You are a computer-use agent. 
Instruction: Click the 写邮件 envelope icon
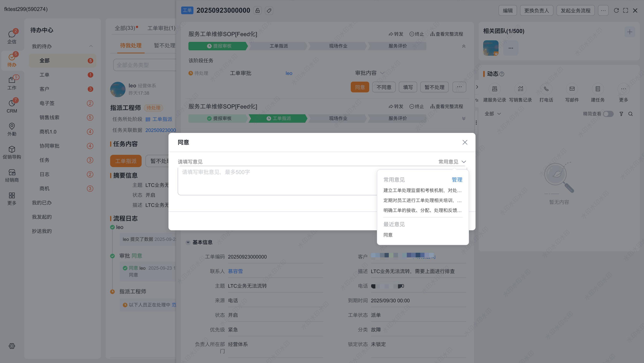572,89
